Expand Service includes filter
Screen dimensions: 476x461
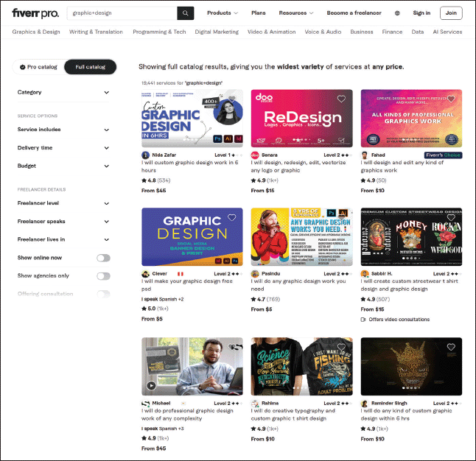(63, 130)
